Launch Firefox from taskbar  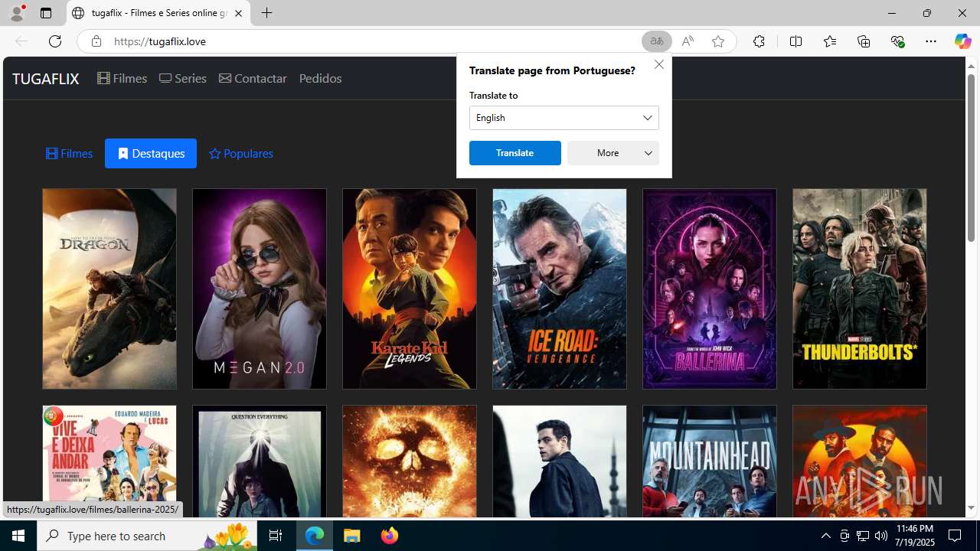pos(389,536)
